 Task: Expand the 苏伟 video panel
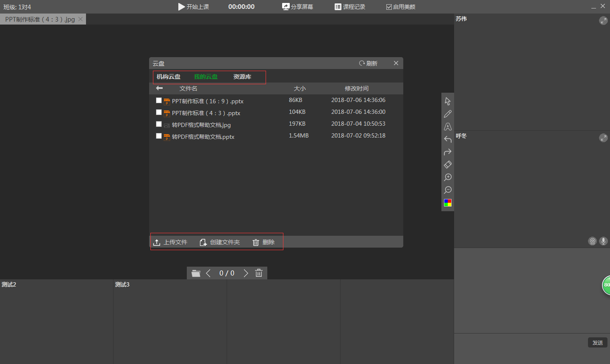[603, 21]
